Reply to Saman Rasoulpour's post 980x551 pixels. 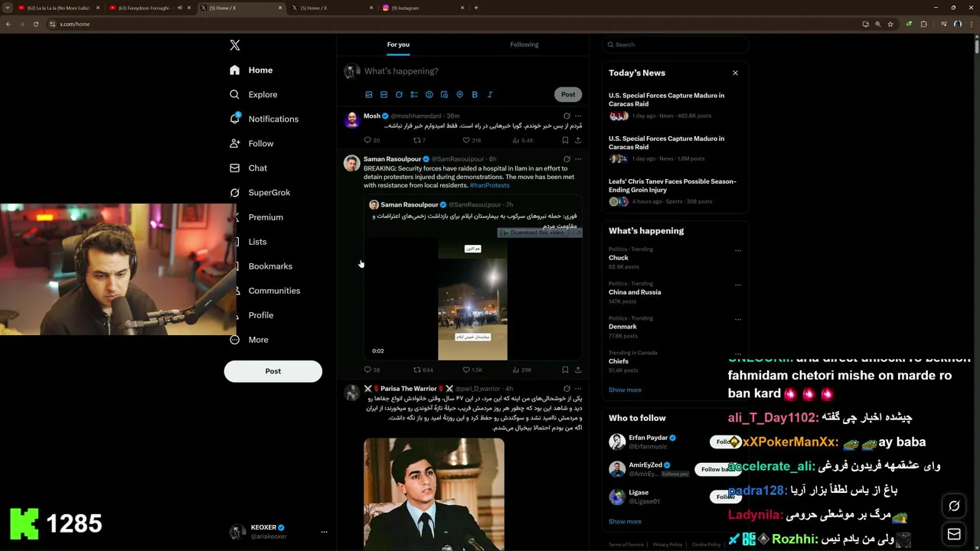pyautogui.click(x=371, y=370)
